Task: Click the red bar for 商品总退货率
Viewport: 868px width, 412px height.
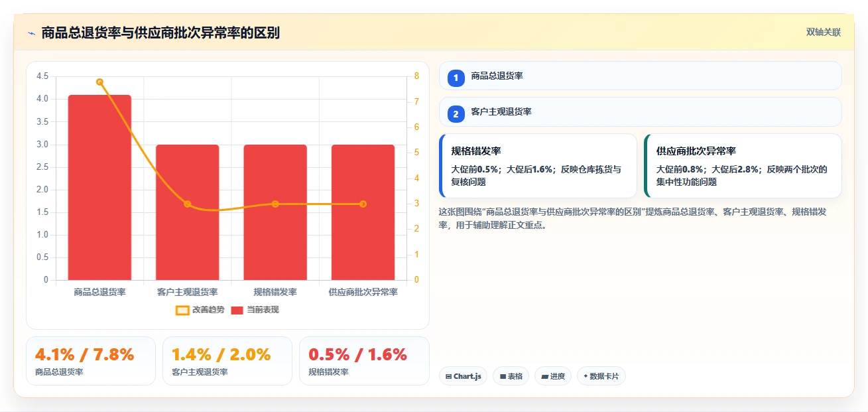Action: (99, 187)
